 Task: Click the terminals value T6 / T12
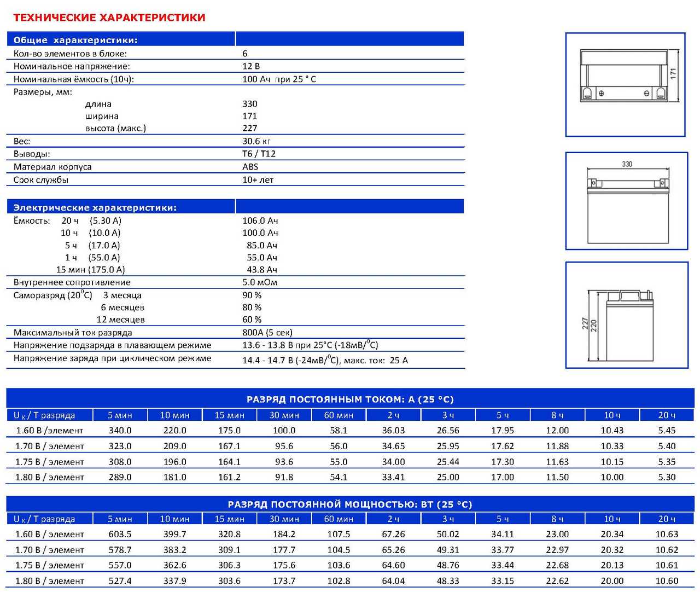tap(259, 154)
